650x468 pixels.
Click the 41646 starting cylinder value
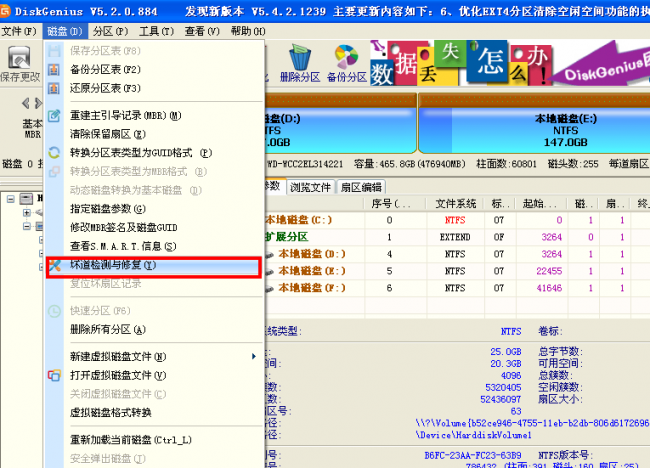tap(549, 288)
